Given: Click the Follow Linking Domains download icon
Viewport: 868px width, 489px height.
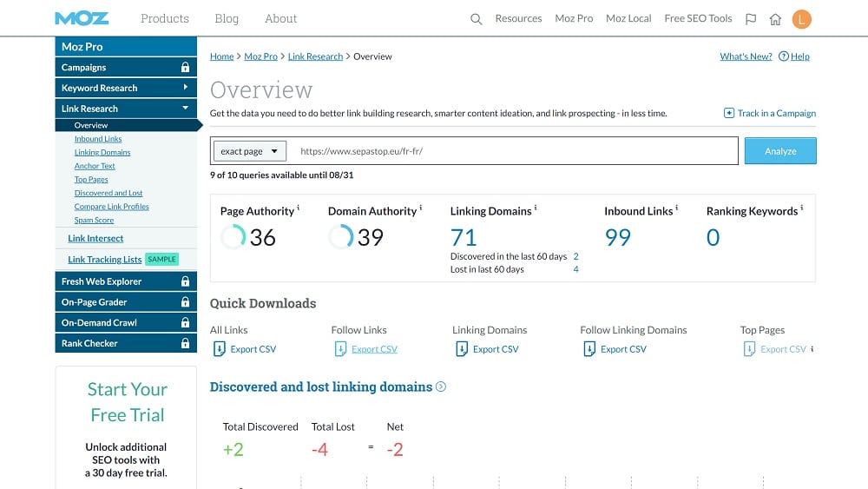Looking at the screenshot, I should pyautogui.click(x=589, y=349).
